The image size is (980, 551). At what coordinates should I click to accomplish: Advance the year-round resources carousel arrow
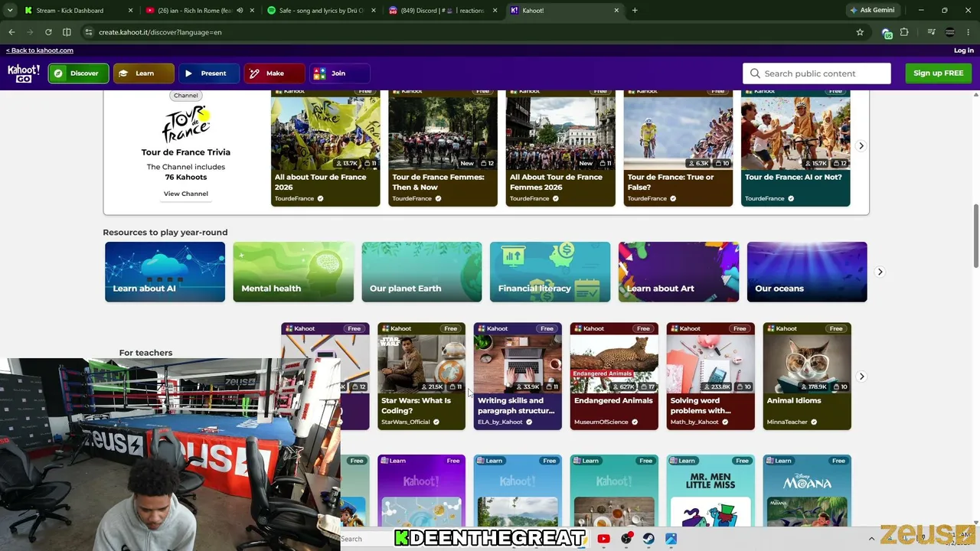tap(880, 272)
